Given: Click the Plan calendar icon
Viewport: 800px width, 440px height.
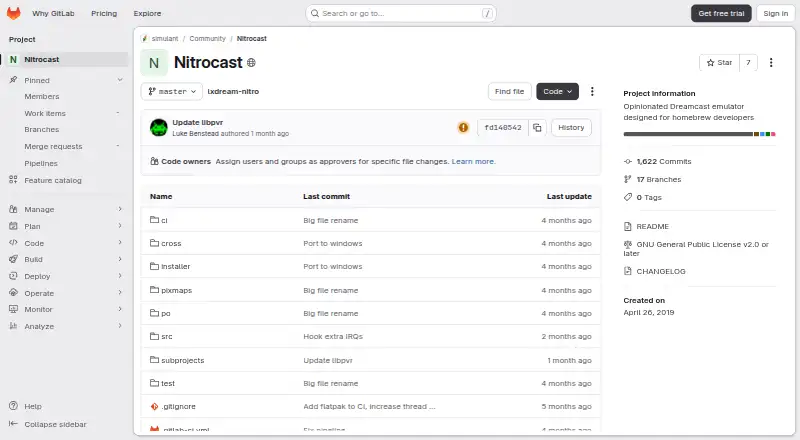Looking at the screenshot, I should click(x=13, y=226).
